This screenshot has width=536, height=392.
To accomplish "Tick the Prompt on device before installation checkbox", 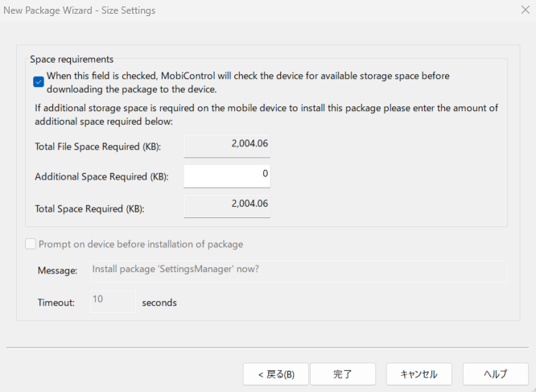I will click(31, 244).
